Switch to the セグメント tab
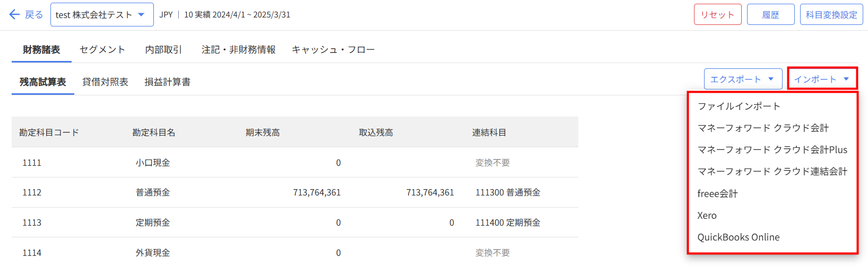This screenshot has width=868, height=267. [x=102, y=50]
